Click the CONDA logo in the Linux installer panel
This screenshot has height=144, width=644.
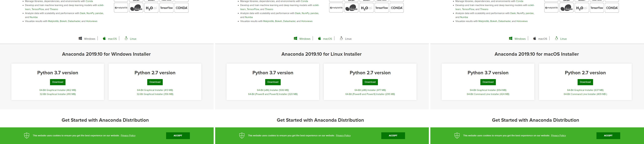click(x=397, y=8)
